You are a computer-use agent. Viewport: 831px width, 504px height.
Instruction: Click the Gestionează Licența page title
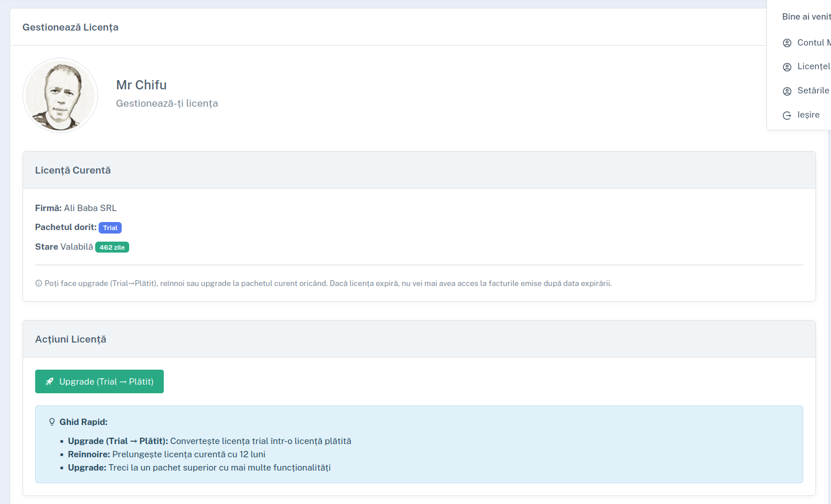tap(70, 27)
